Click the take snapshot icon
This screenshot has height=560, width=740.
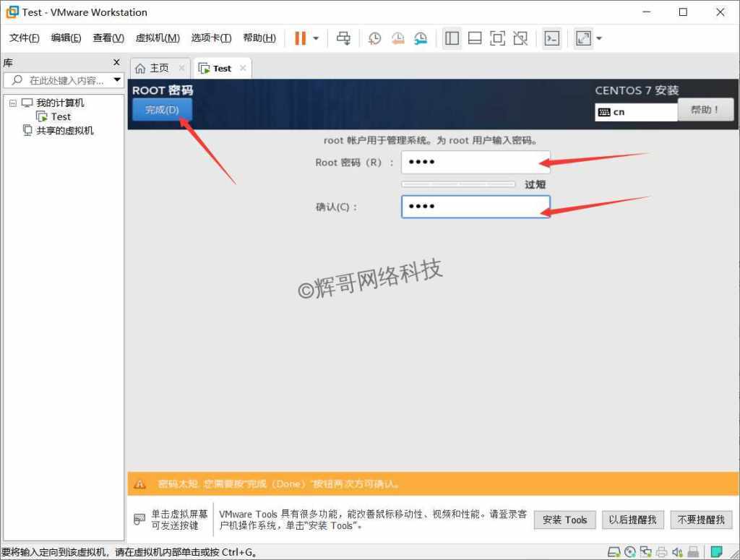[x=375, y=38]
